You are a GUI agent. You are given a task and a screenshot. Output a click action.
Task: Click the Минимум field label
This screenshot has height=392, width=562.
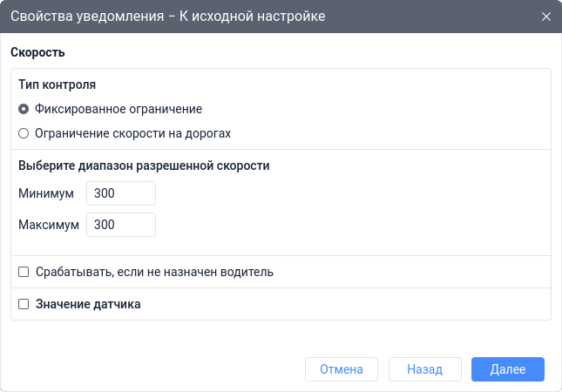(46, 193)
